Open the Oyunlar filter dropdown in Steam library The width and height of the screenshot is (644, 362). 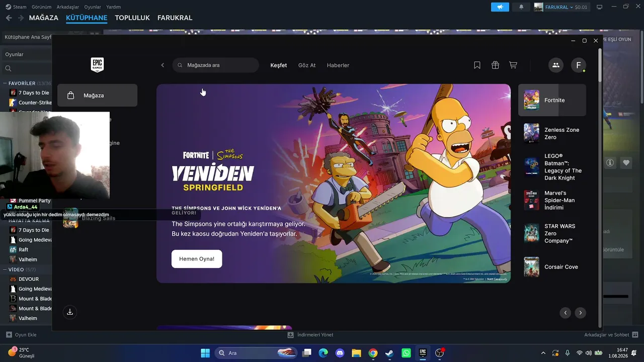[26, 54]
